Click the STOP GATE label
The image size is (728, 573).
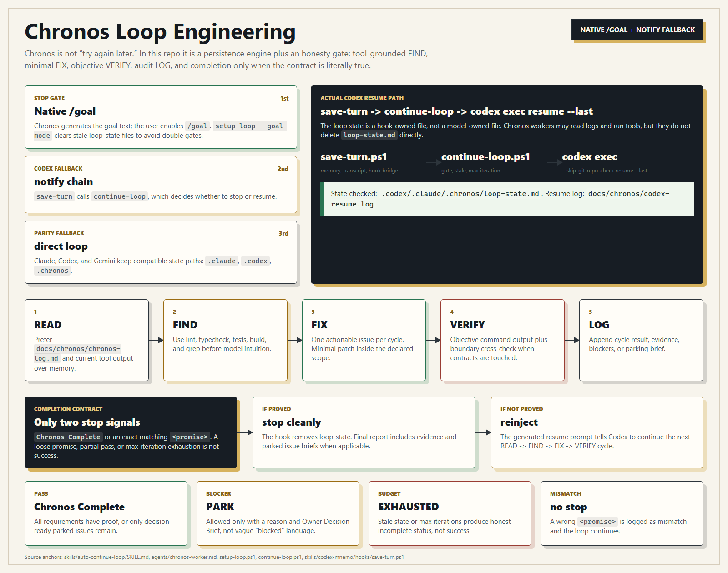49,98
